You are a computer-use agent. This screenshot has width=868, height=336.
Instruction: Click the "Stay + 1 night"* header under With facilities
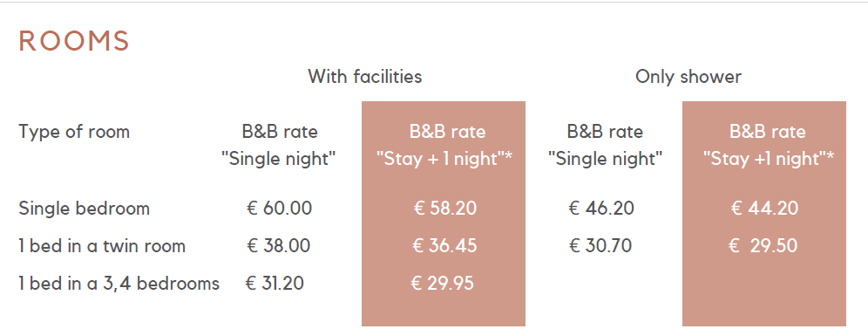point(444,159)
